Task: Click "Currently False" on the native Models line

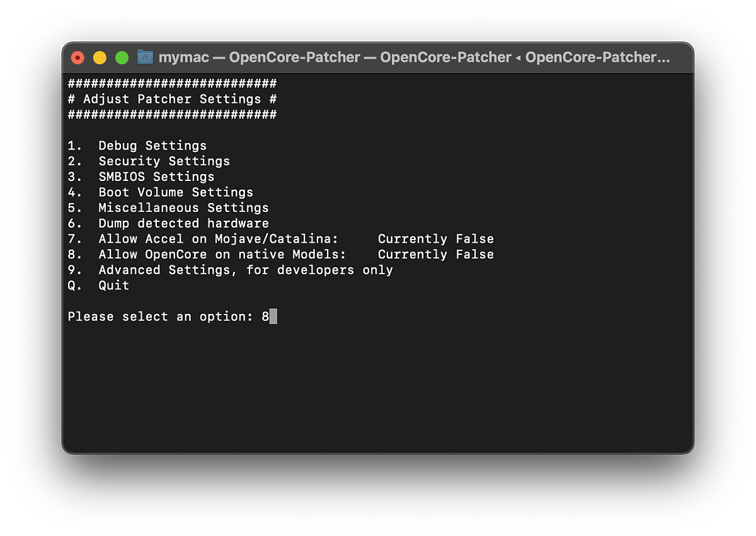Action: coord(436,254)
